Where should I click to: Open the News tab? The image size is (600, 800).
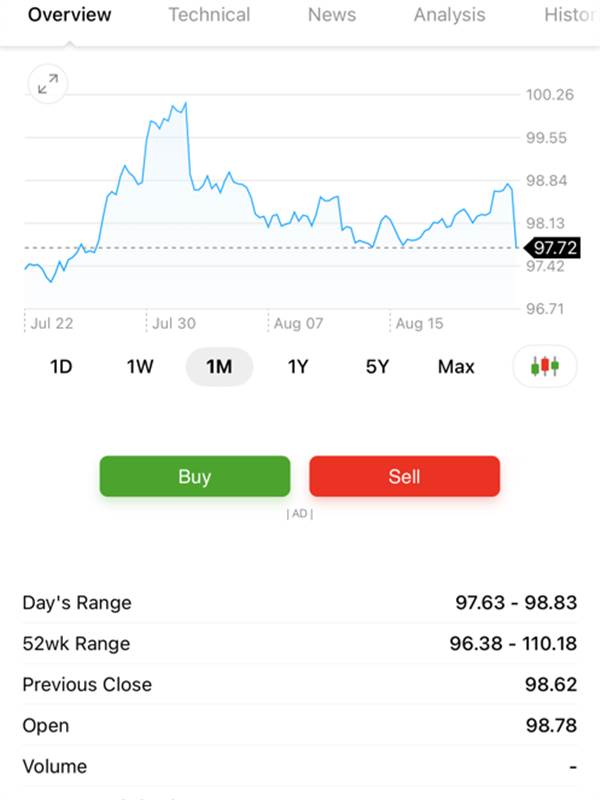pyautogui.click(x=331, y=15)
